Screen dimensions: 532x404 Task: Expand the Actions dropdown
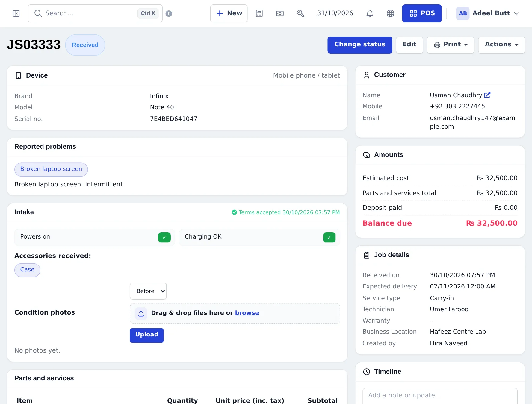pos(501,45)
